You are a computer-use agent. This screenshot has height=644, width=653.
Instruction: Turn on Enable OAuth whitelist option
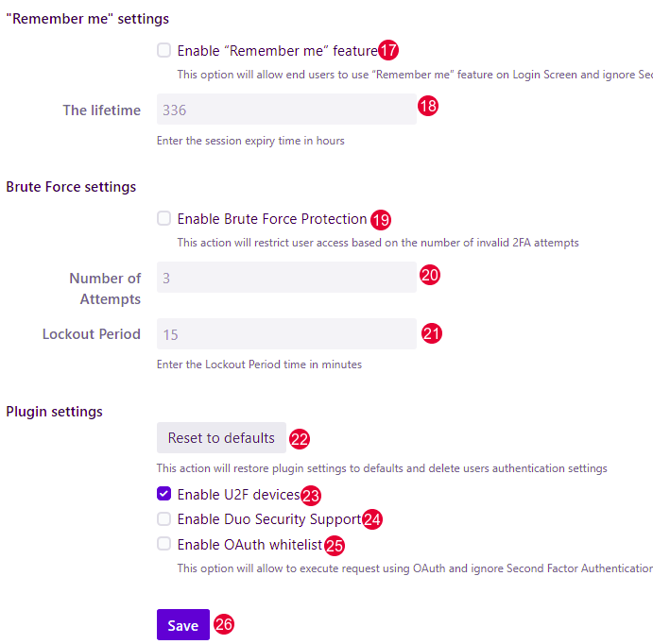[164, 544]
